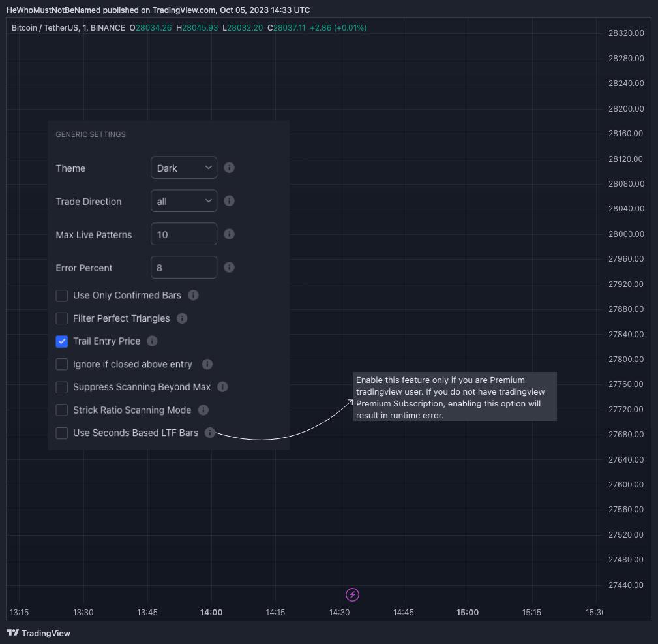Image resolution: width=658 pixels, height=644 pixels.
Task: Uncheck the Trail Entry Price checkbox
Action: click(62, 341)
